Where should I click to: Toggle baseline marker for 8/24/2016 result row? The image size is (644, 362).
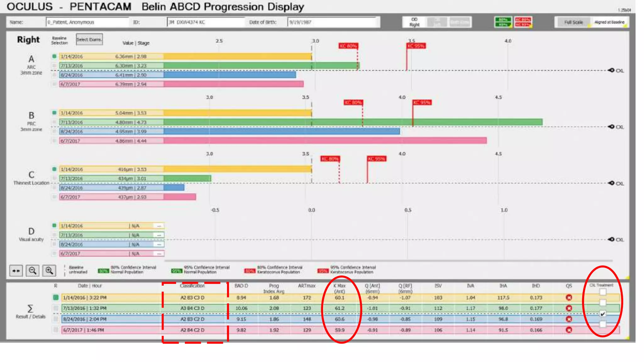(56, 319)
